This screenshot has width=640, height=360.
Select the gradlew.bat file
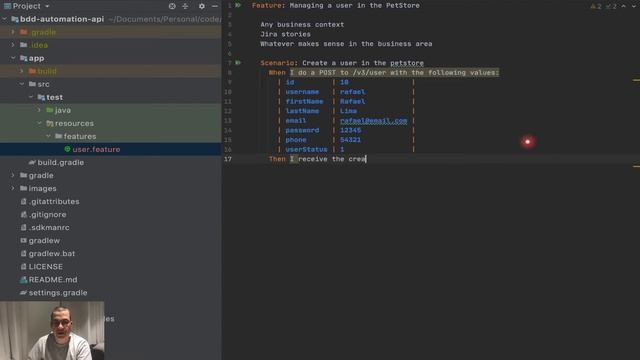pos(52,253)
